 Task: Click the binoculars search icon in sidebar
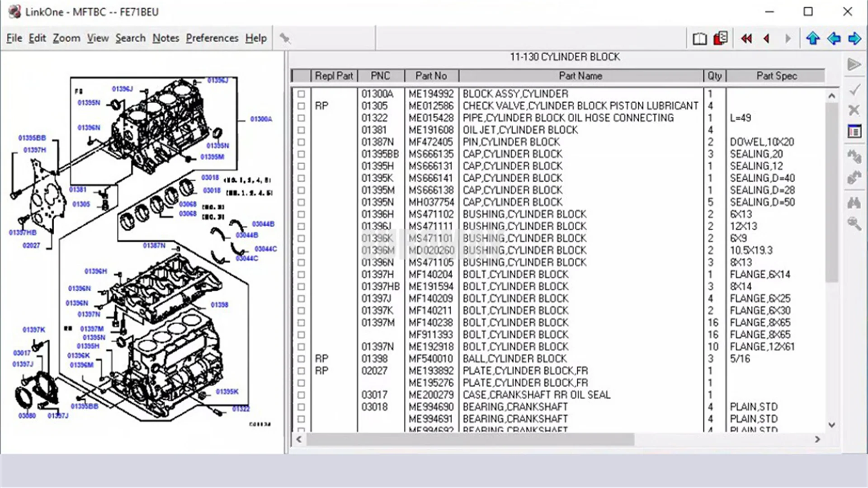click(854, 203)
